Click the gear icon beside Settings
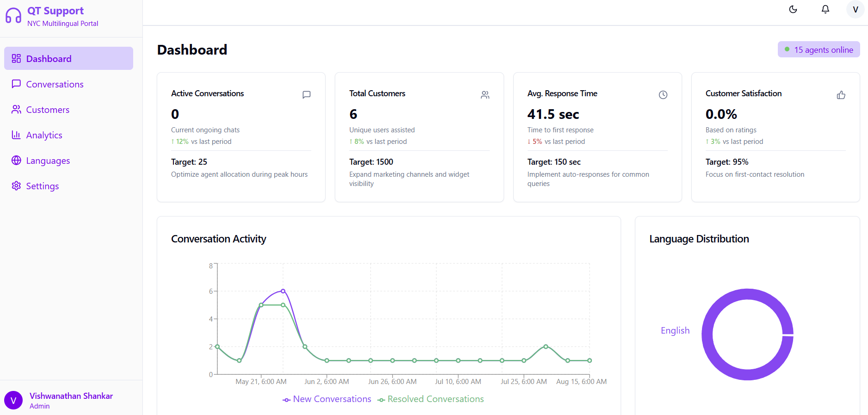 [16, 186]
